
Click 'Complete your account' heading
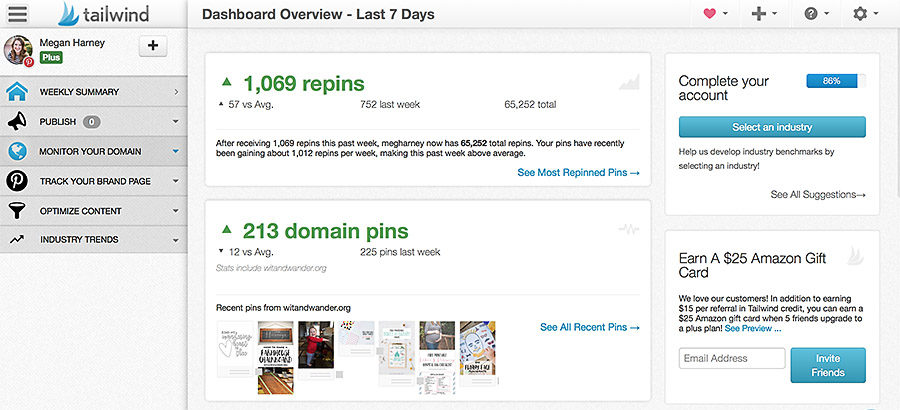click(x=723, y=88)
